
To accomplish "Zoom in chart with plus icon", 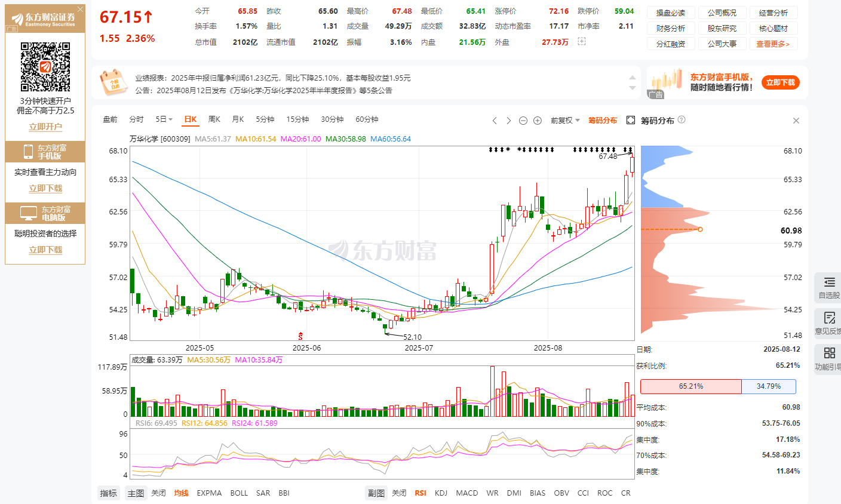I will point(538,121).
